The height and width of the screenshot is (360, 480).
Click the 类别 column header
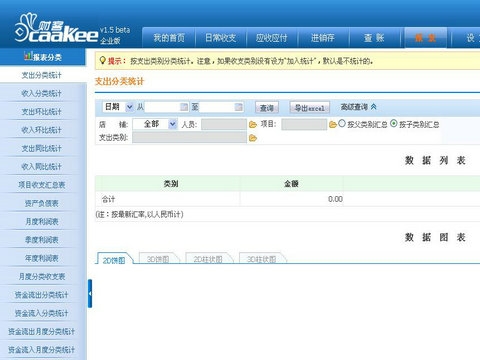171,184
